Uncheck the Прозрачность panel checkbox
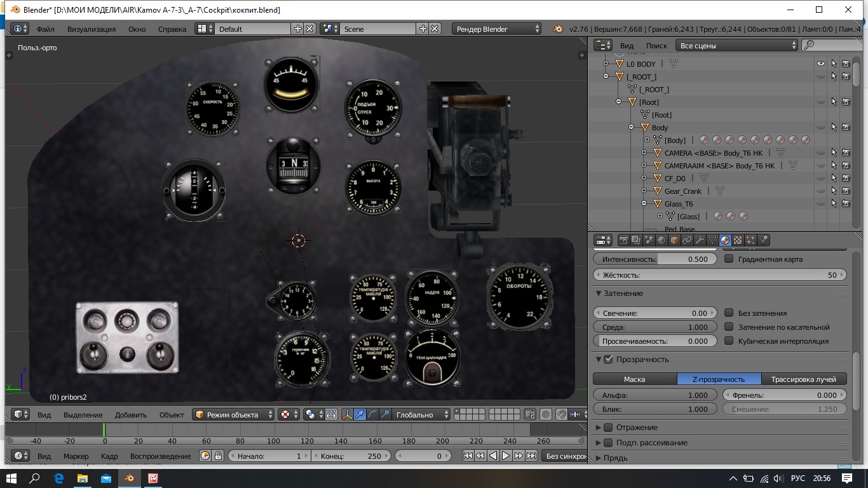The width and height of the screenshot is (868, 488). click(608, 360)
